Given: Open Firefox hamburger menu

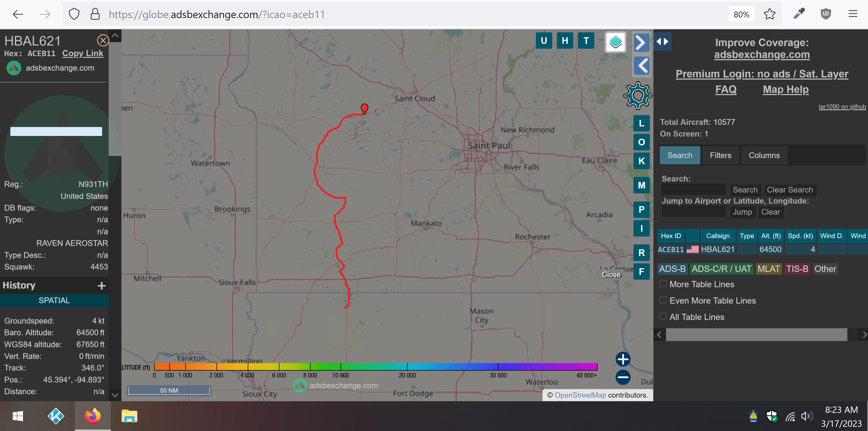Looking at the screenshot, I should pyautogui.click(x=853, y=14).
